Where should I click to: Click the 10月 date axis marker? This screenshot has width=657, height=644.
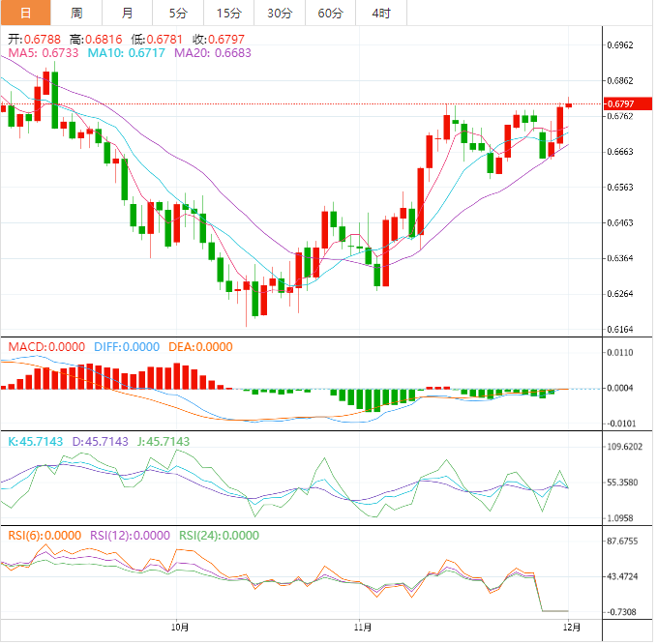[179, 627]
